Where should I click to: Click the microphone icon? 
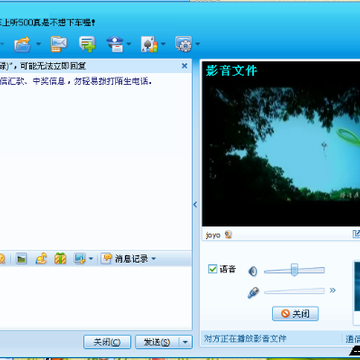[253, 293]
